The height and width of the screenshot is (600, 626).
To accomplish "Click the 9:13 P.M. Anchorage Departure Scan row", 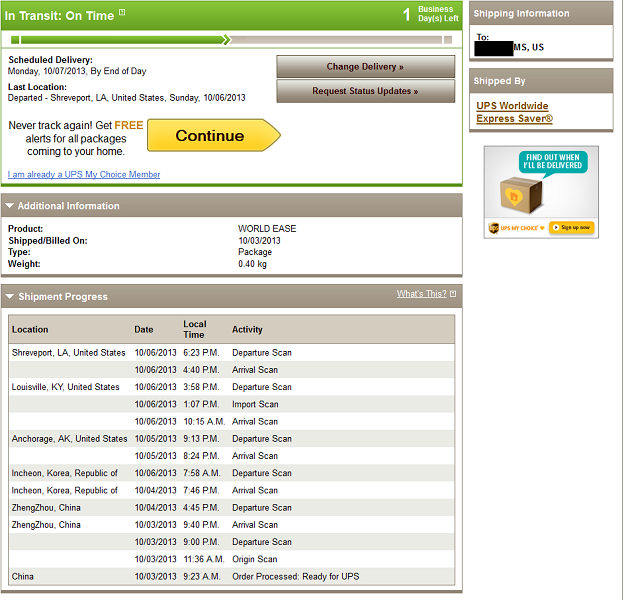I will point(232,439).
